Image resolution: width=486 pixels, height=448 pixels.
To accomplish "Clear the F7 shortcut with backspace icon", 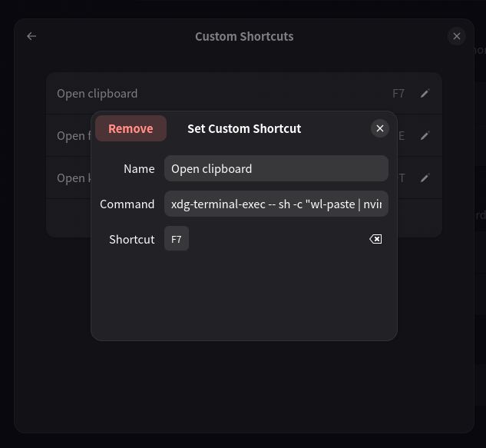I will click(x=375, y=239).
